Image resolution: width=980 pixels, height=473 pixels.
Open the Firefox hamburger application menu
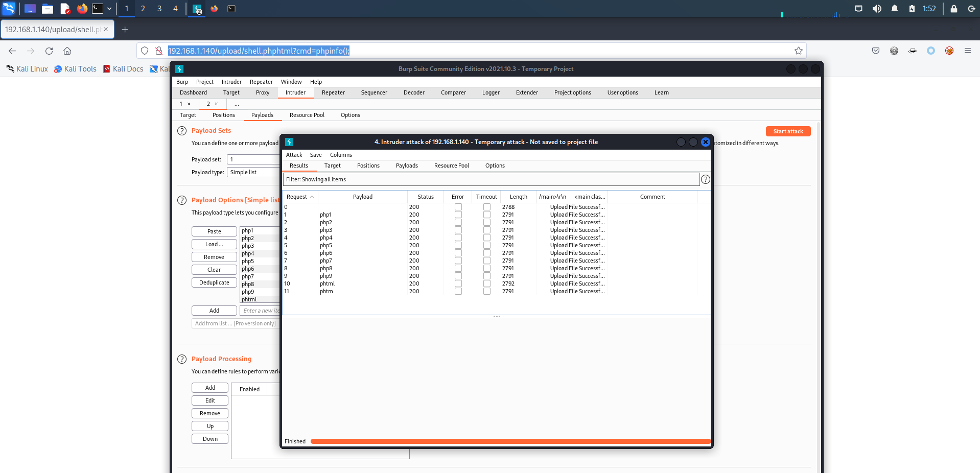pyautogui.click(x=968, y=51)
